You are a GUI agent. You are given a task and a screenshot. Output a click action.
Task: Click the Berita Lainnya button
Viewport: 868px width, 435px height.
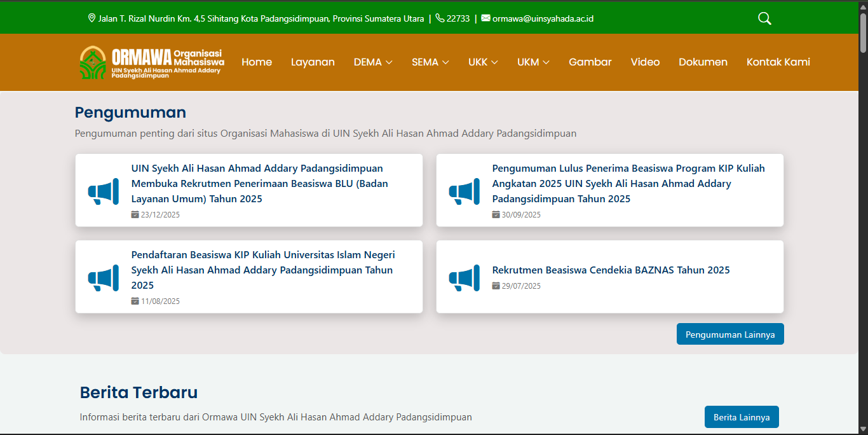742,417
